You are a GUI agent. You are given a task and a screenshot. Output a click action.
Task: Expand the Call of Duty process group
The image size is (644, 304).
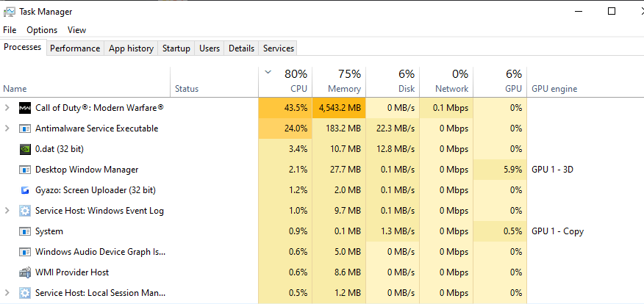(7, 108)
